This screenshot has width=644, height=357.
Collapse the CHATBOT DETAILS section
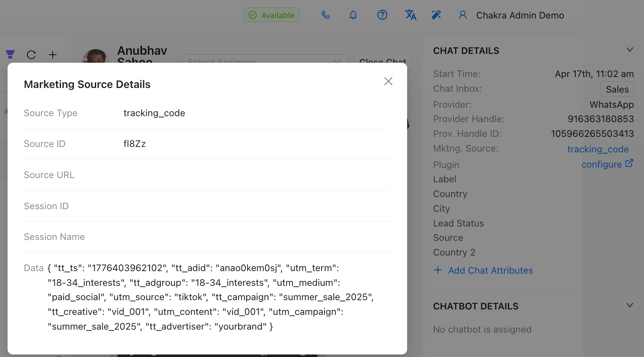coord(629,305)
